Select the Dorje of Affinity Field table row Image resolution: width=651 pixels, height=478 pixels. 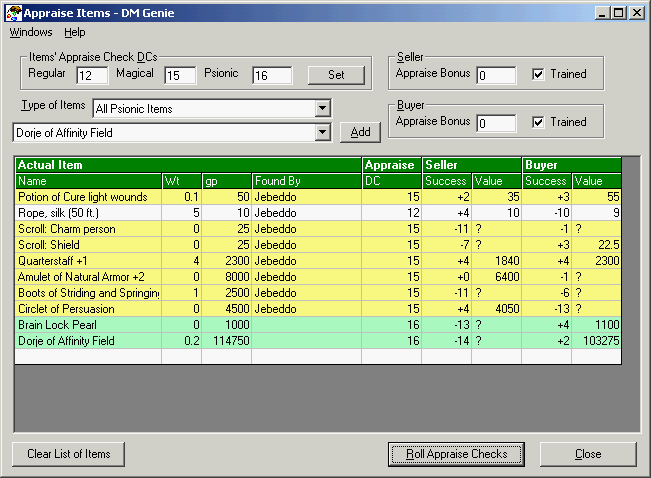tap(318, 341)
